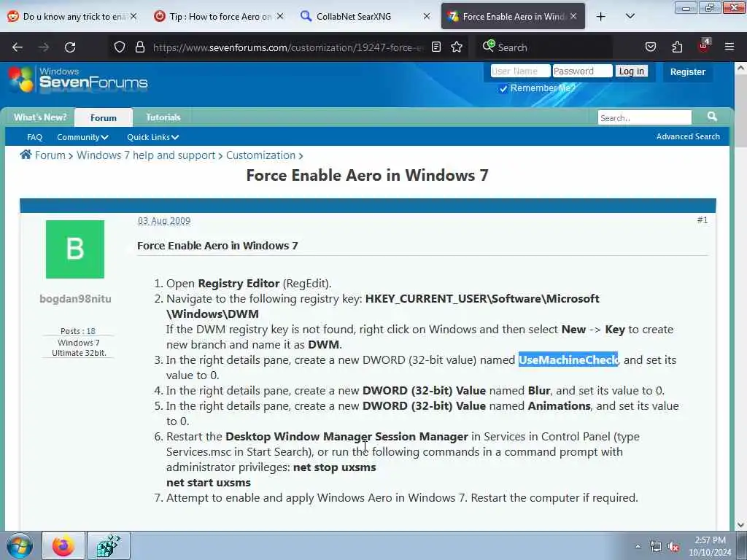Image resolution: width=747 pixels, height=560 pixels.
Task: Open the Extensions puzzle icon
Action: coord(677,47)
